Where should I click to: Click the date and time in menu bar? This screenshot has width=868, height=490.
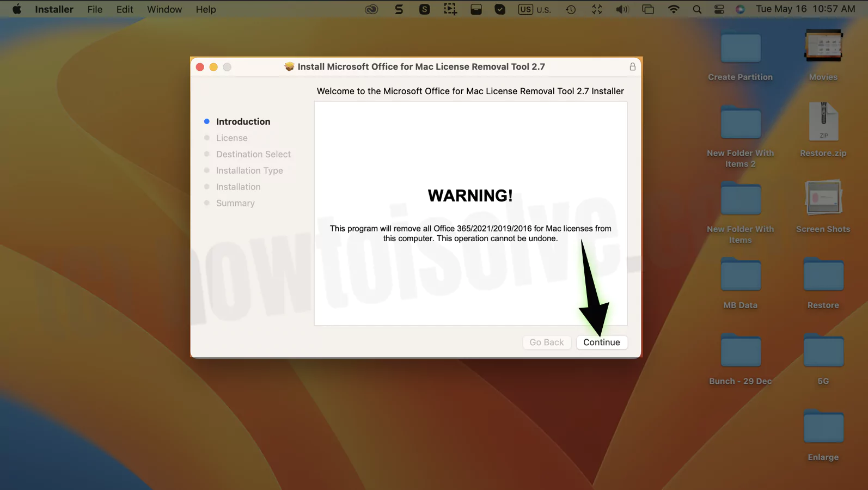805,9
